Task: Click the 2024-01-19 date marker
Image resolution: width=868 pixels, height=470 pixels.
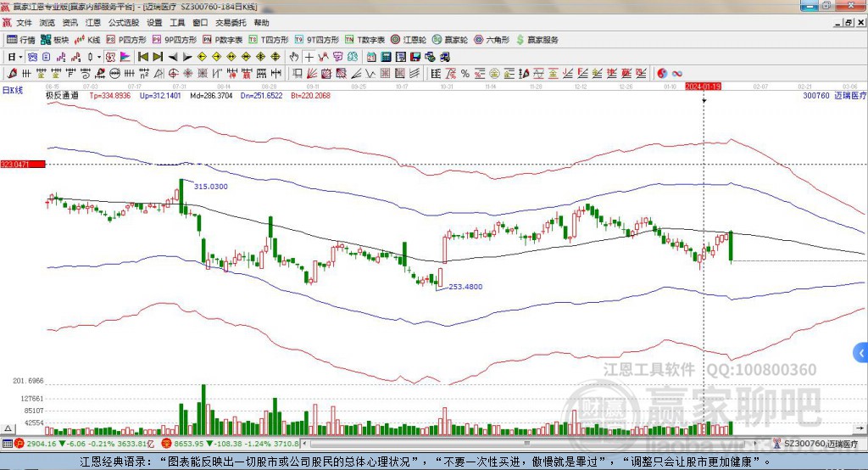Action: point(703,87)
